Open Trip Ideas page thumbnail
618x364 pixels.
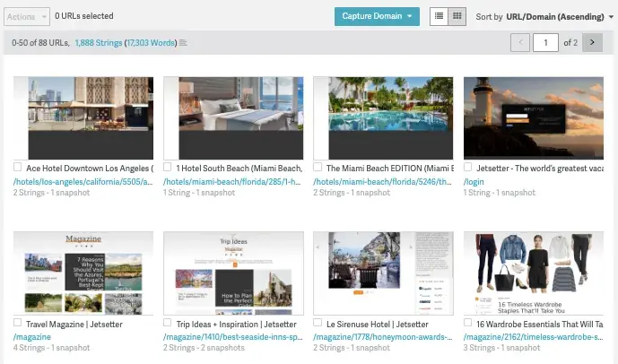click(233, 273)
